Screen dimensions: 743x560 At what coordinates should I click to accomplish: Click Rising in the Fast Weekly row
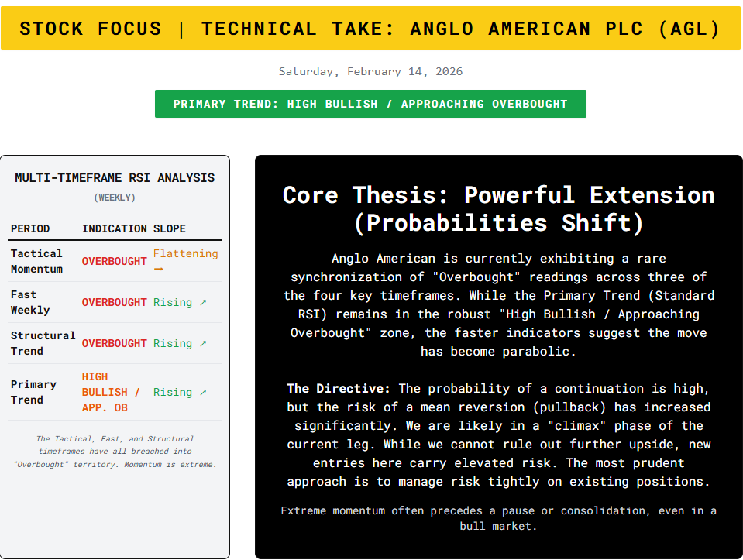(173, 302)
